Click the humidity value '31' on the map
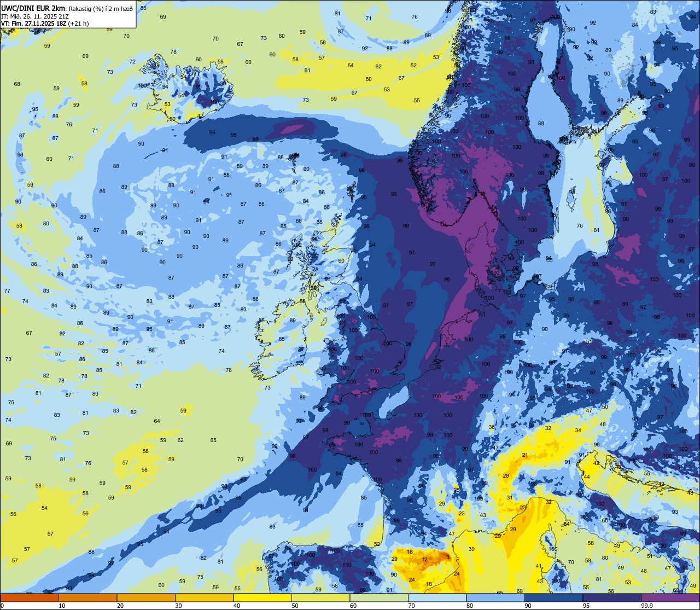Viewport: 700px width, 610px height. [510, 498]
